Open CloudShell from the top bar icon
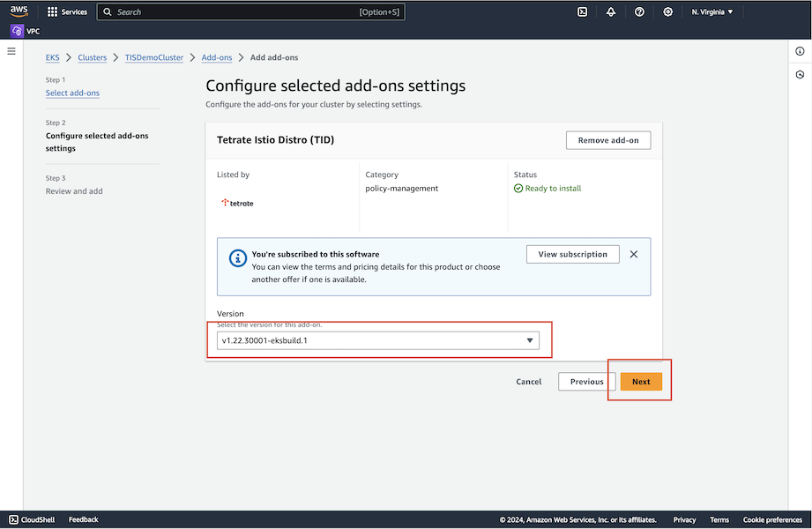Screen dimensions: 812x529 [583, 12]
